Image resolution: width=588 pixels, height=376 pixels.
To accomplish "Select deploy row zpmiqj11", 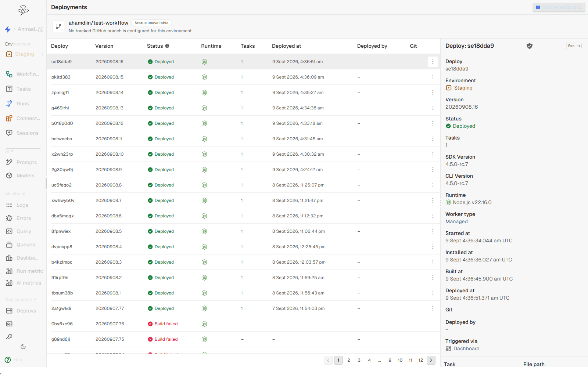I will click(243, 93).
